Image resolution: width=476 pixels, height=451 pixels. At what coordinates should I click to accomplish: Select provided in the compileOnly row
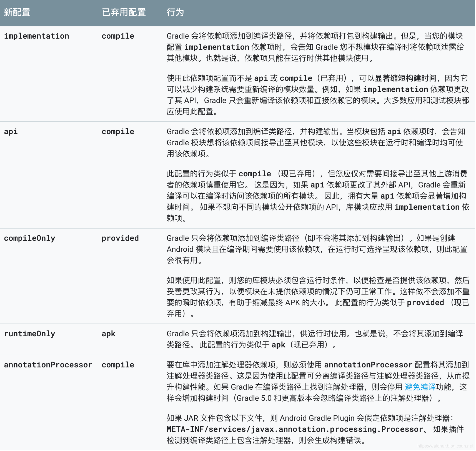click(x=120, y=238)
